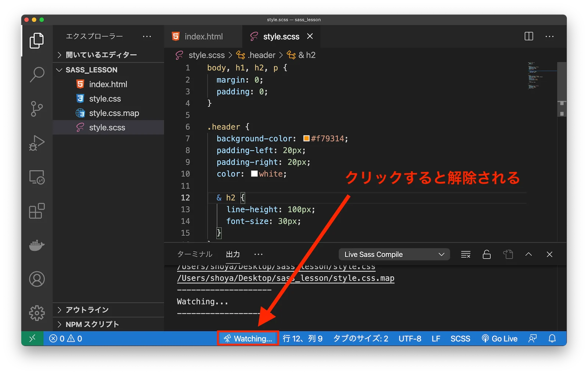
Task: Open Explorer views and more actions menu
Action: tap(147, 36)
